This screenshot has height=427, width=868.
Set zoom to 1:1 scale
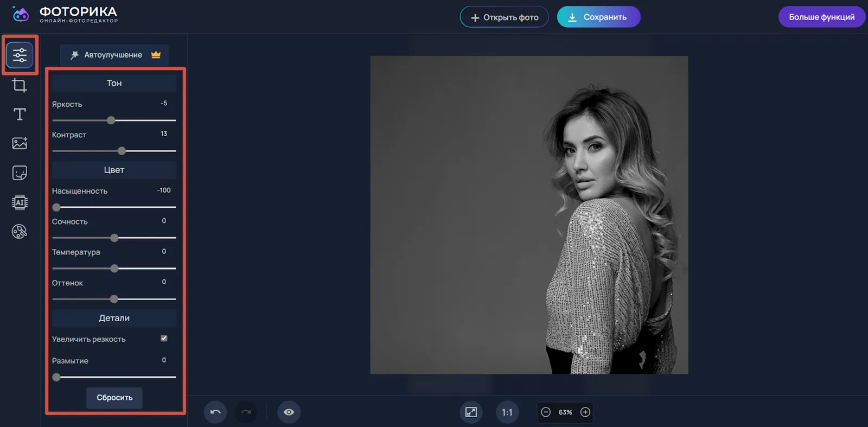tap(507, 412)
